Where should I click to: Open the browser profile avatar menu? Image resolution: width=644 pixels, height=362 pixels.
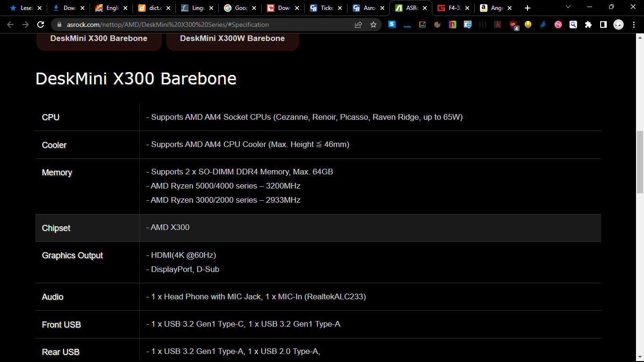coord(618,25)
